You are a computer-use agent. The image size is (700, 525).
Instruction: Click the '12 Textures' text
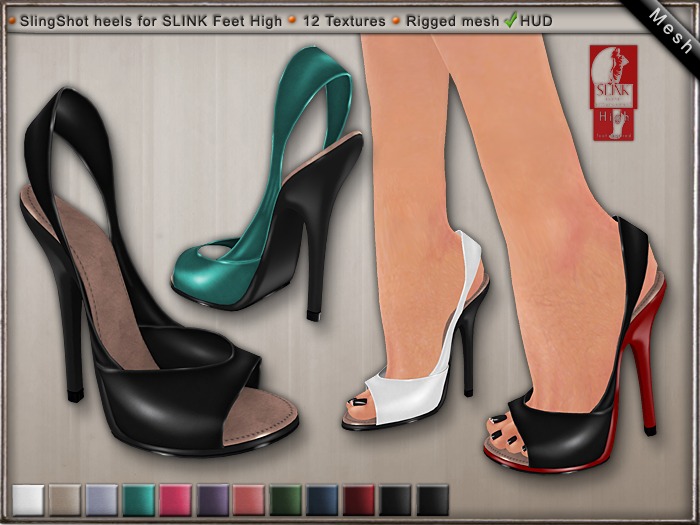[x=344, y=21]
